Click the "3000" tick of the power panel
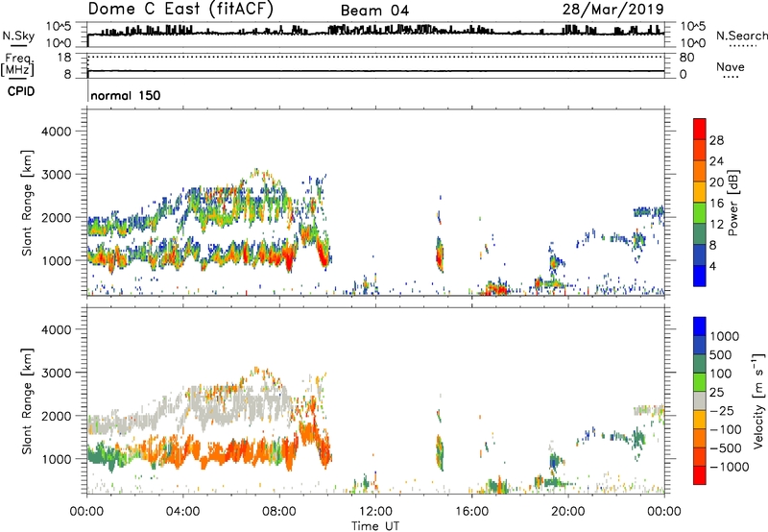 tap(56, 175)
